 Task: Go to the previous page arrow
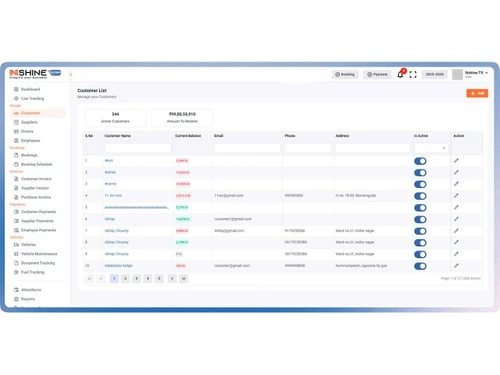click(x=101, y=278)
